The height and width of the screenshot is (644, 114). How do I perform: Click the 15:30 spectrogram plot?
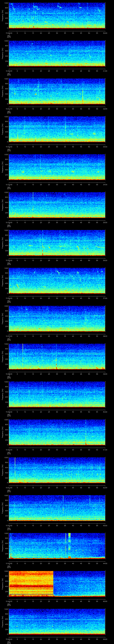tap(57, 54)
